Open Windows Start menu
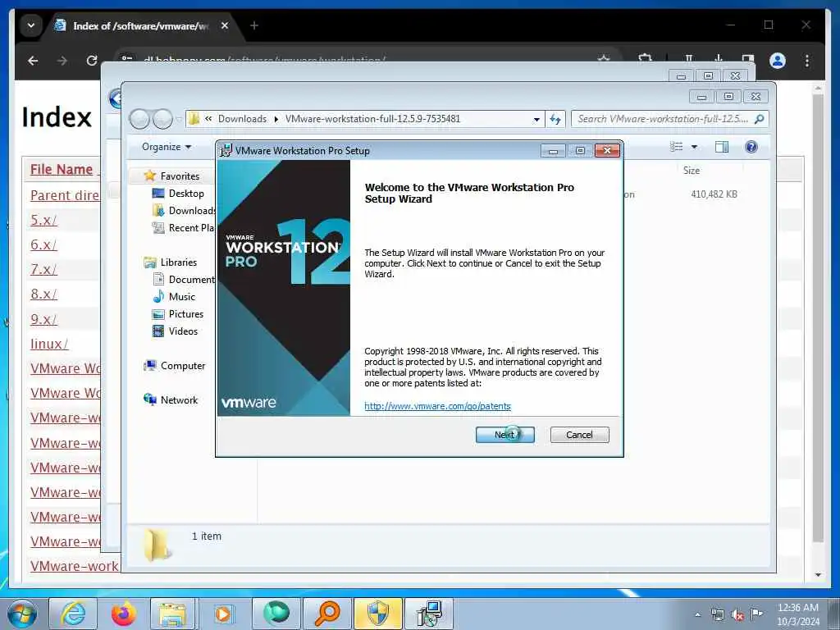The width and height of the screenshot is (840, 630). 22,614
